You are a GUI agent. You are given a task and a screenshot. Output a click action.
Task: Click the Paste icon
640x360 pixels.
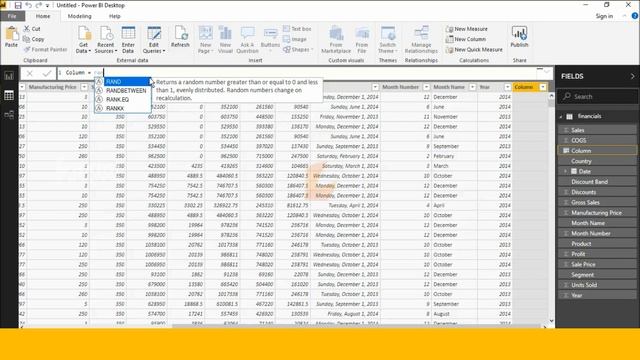(11, 37)
